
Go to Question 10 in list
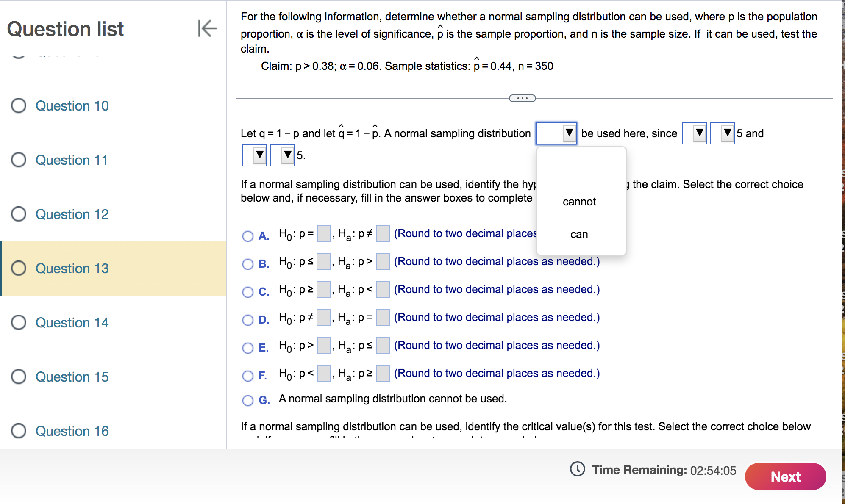(x=72, y=105)
